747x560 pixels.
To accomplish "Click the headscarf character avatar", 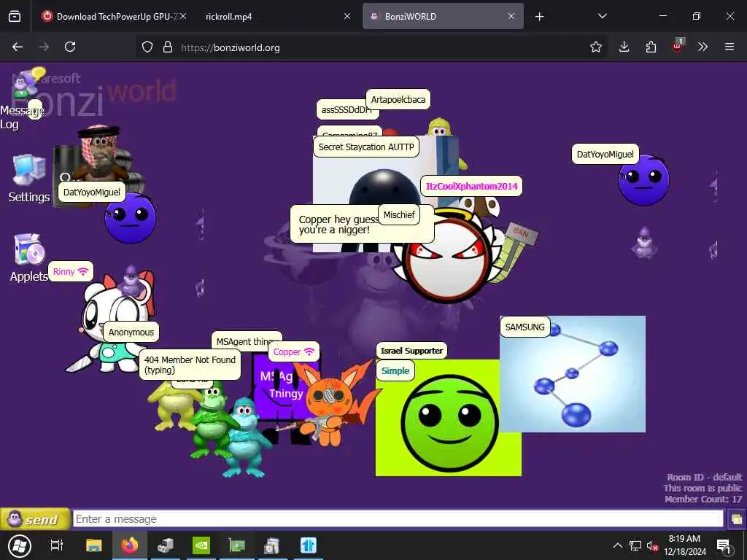I will point(101,153).
